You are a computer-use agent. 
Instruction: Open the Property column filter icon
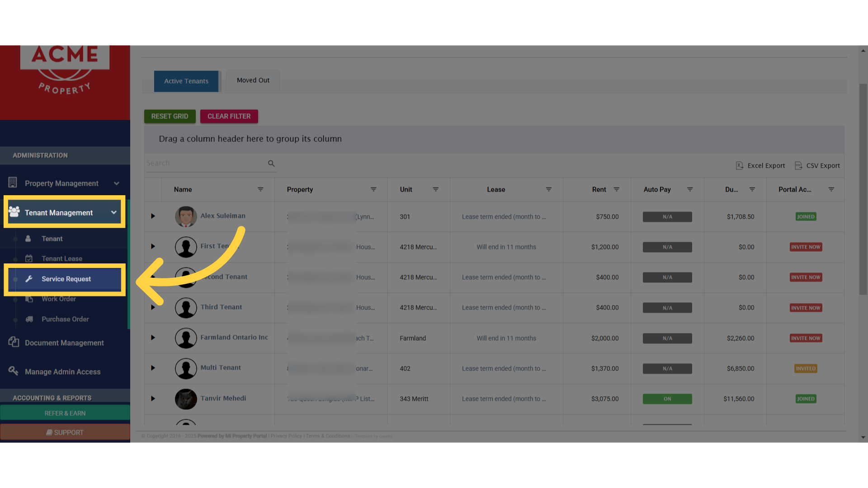pyautogui.click(x=373, y=189)
